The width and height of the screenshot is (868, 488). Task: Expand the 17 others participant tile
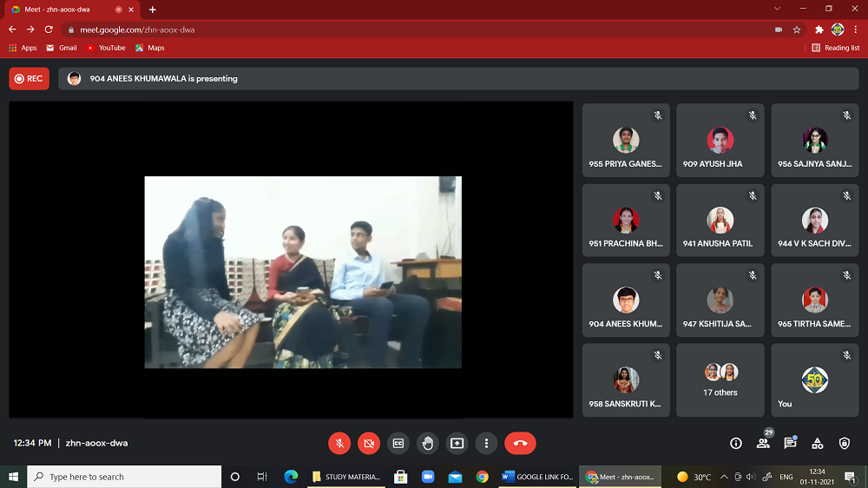point(720,380)
